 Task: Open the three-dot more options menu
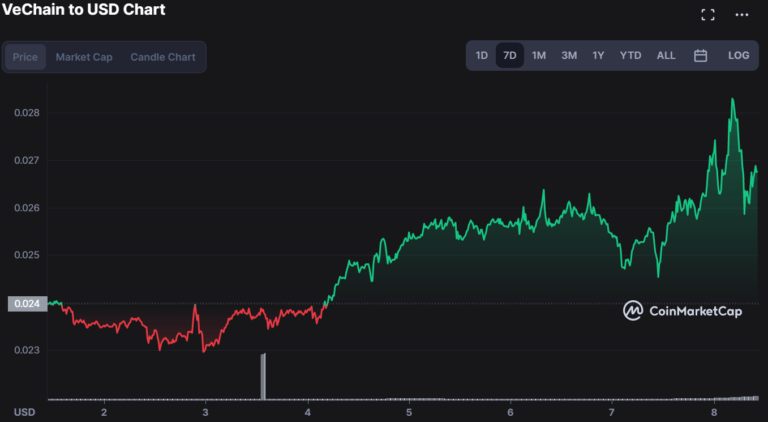(742, 15)
